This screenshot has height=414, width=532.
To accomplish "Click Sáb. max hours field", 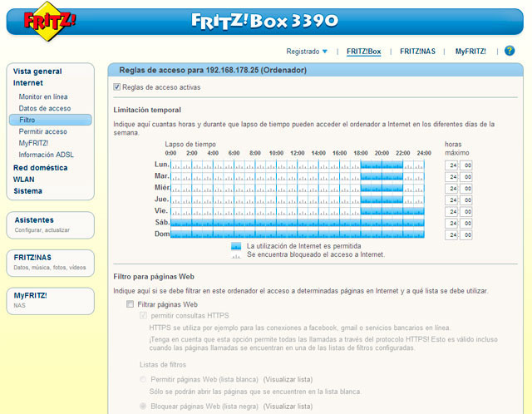I will pos(451,223).
